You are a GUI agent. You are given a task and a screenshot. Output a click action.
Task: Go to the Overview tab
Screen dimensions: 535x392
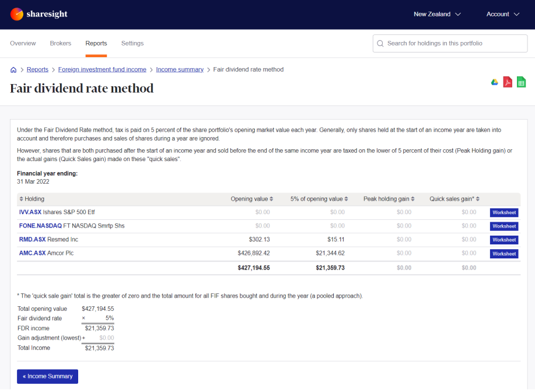[23, 43]
